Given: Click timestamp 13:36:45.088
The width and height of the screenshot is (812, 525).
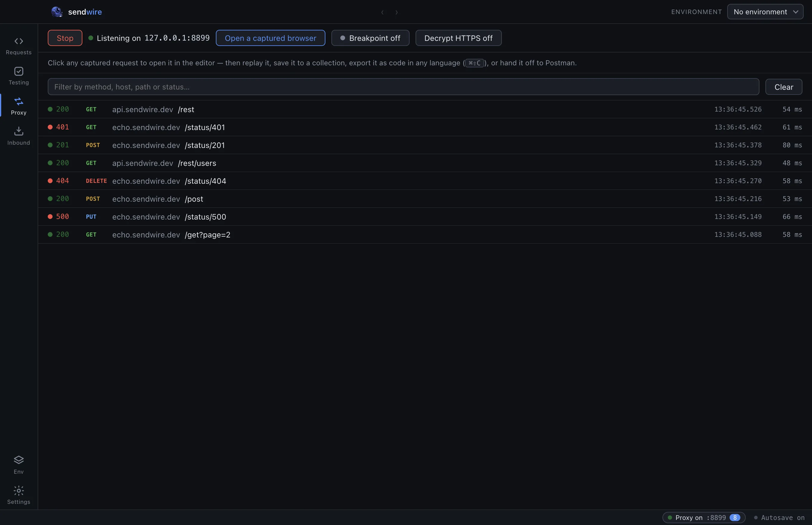Looking at the screenshot, I should click(738, 234).
